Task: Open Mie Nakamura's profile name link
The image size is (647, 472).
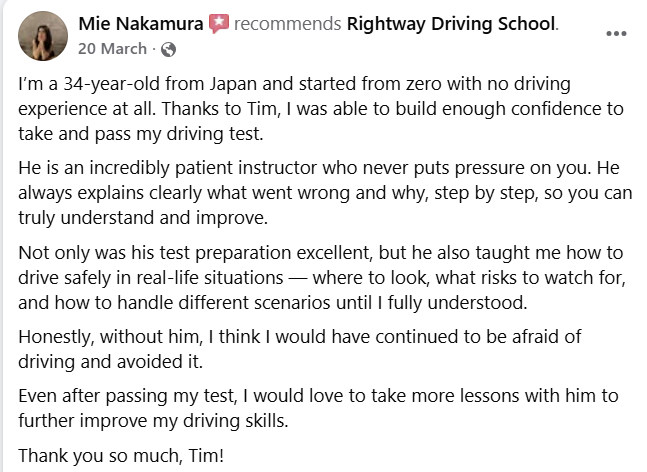Action: pos(140,24)
